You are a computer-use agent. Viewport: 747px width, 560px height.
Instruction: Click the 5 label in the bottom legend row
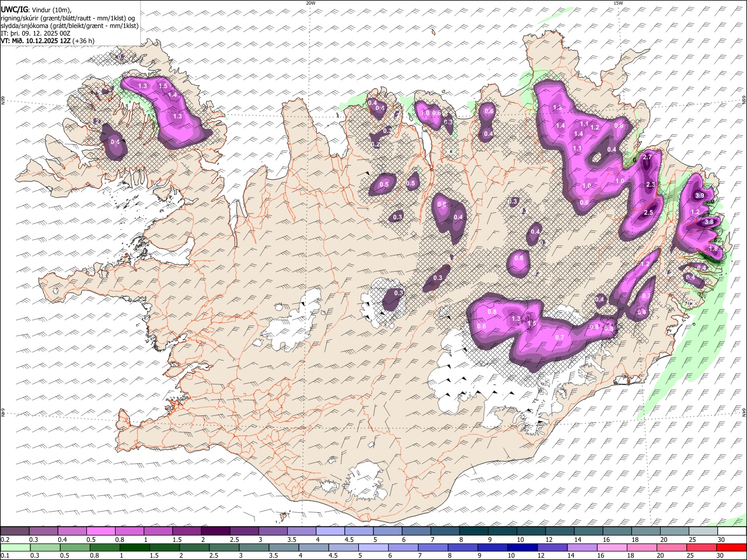(x=359, y=556)
